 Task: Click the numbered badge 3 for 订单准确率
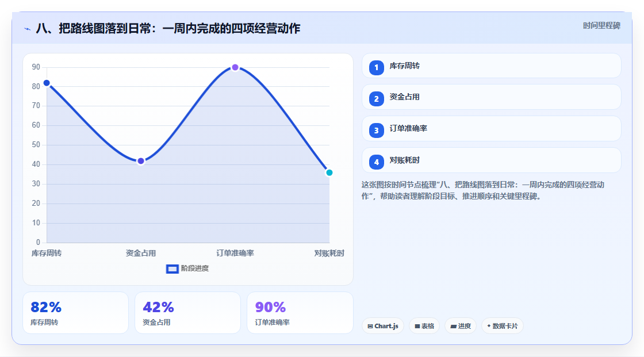pyautogui.click(x=376, y=130)
